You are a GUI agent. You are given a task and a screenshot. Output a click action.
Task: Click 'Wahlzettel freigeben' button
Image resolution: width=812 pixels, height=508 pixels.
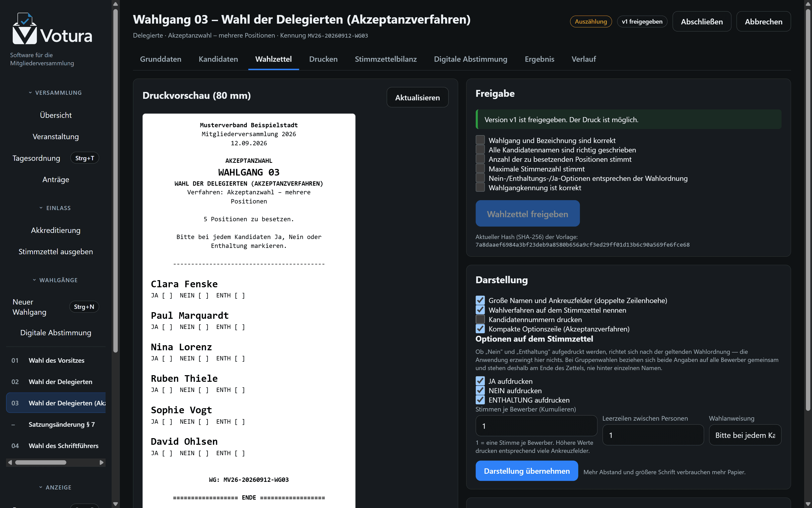click(x=528, y=214)
